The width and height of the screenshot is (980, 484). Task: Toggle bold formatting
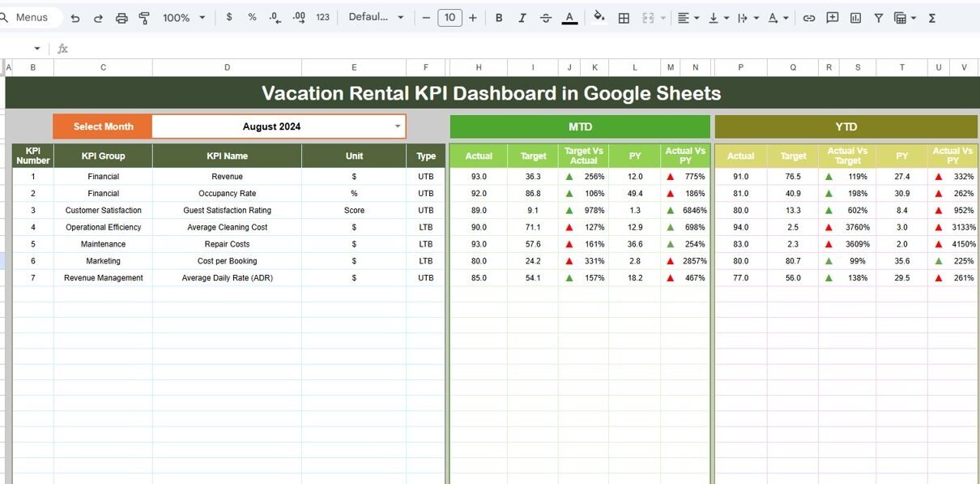point(499,18)
